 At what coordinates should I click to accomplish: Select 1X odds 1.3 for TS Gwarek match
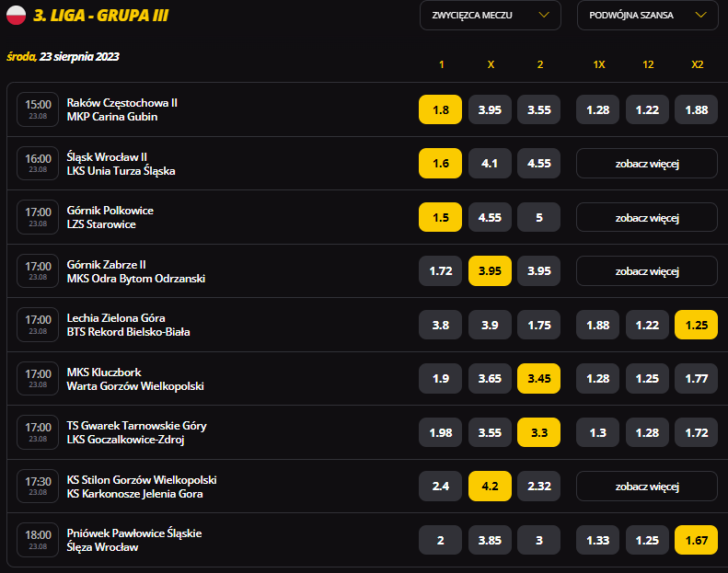[x=597, y=432]
